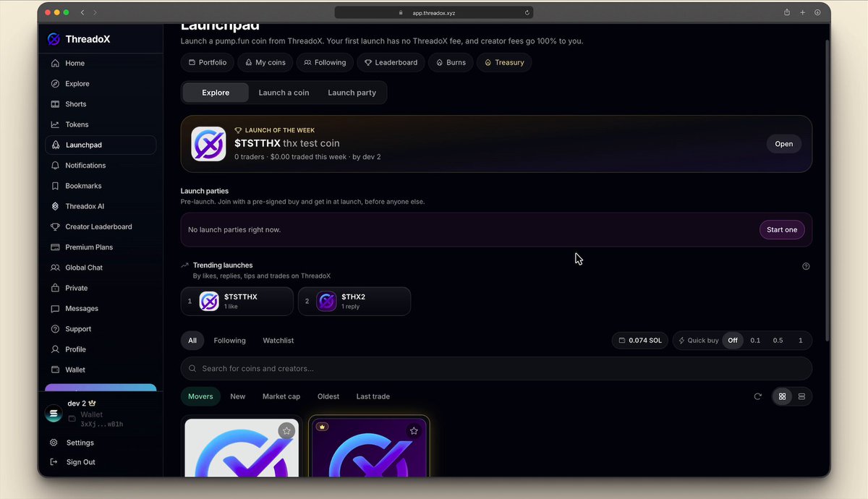Click the ThreadoX logo in the sidebar
The width and height of the screenshot is (868, 499).
coord(79,39)
